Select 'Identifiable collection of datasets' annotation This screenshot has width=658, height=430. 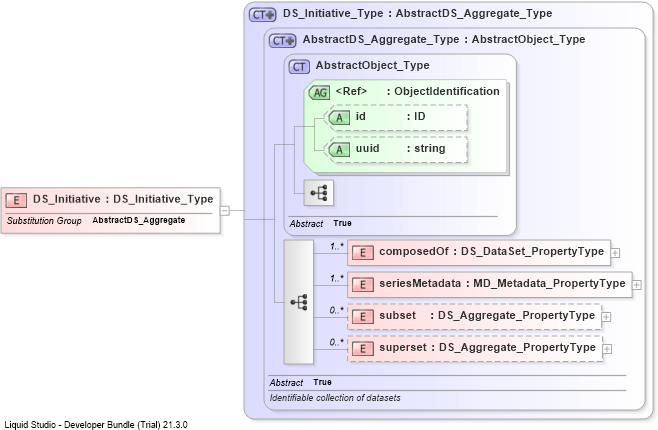pyautogui.click(x=335, y=398)
